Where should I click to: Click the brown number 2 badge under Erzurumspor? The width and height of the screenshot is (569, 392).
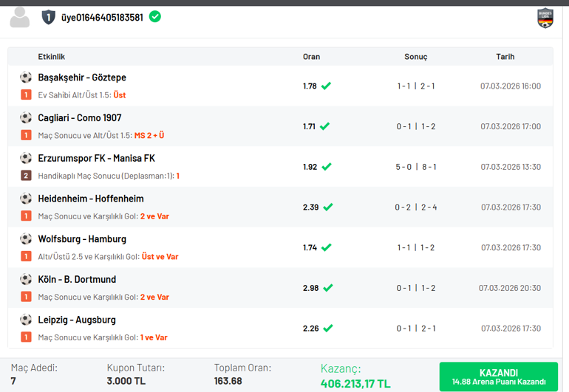[26, 176]
